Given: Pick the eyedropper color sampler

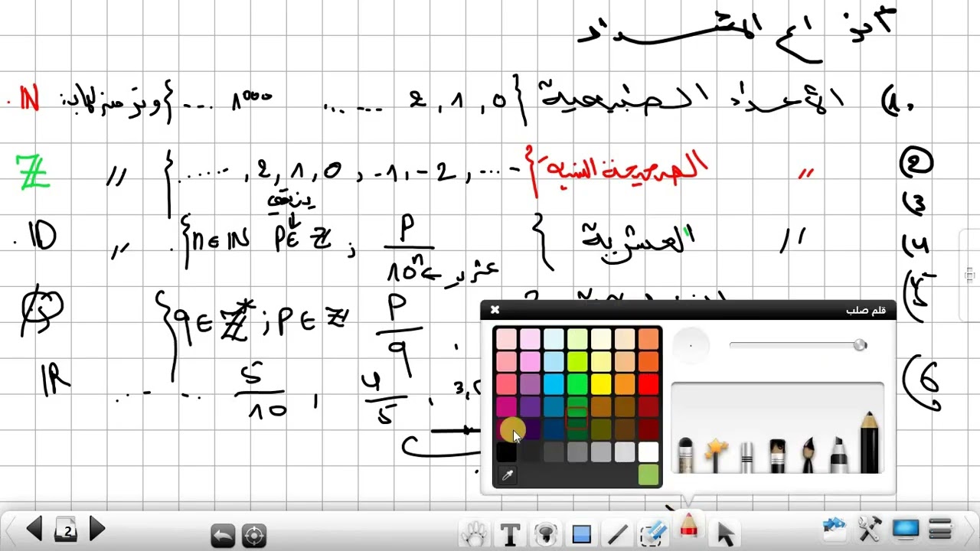Looking at the screenshot, I should [x=507, y=476].
